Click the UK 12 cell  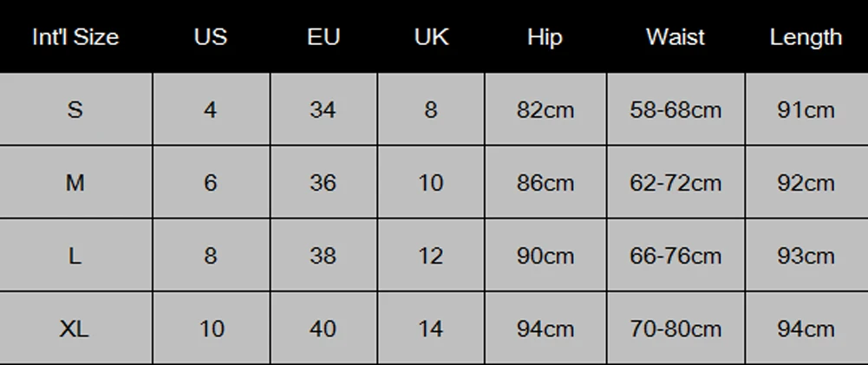click(430, 256)
